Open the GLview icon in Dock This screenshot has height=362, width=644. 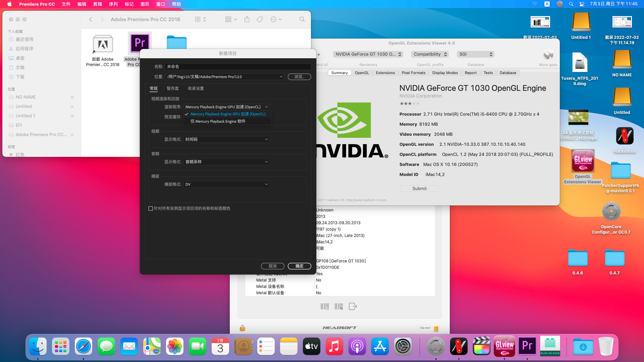tap(504, 346)
